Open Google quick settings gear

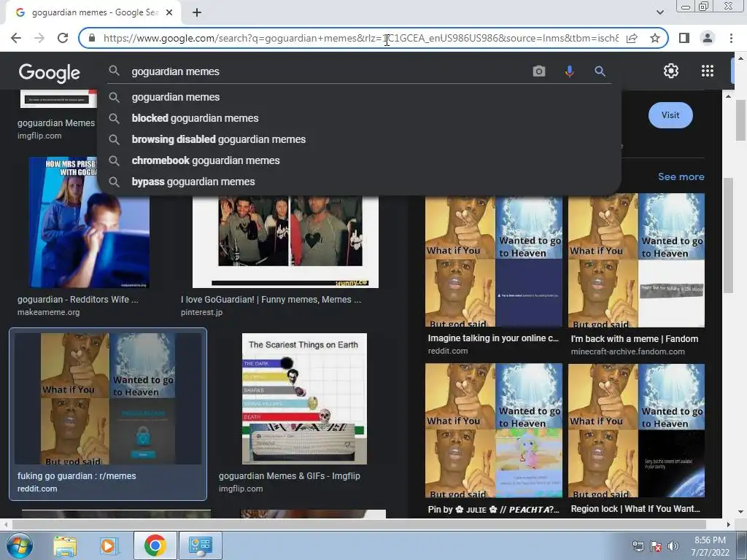point(671,71)
